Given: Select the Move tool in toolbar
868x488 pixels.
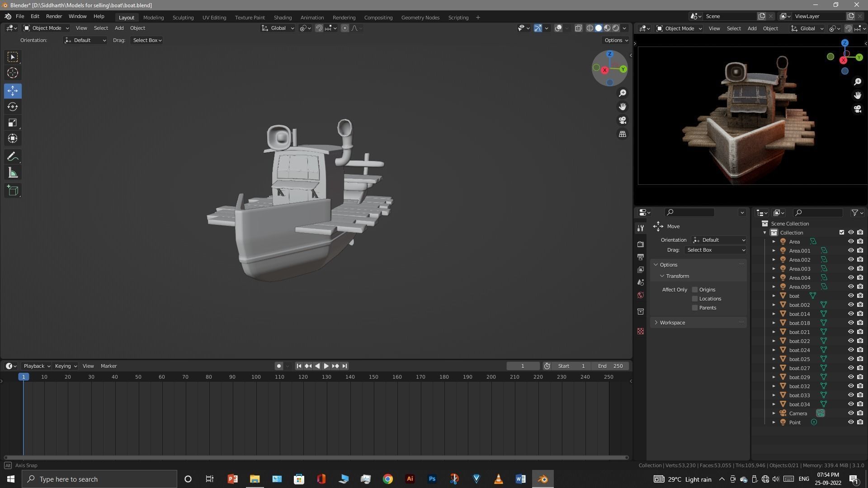Looking at the screenshot, I should (x=13, y=91).
